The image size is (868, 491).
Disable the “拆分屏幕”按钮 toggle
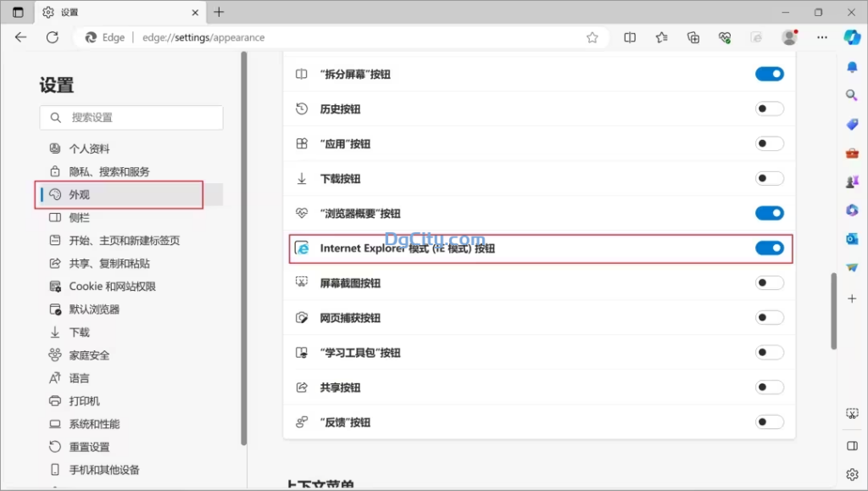click(x=770, y=74)
